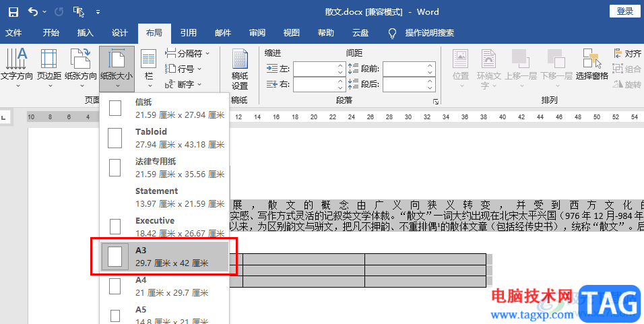Click the ruler tab selector icon
This screenshot has width=644, height=324.
(x=4, y=117)
